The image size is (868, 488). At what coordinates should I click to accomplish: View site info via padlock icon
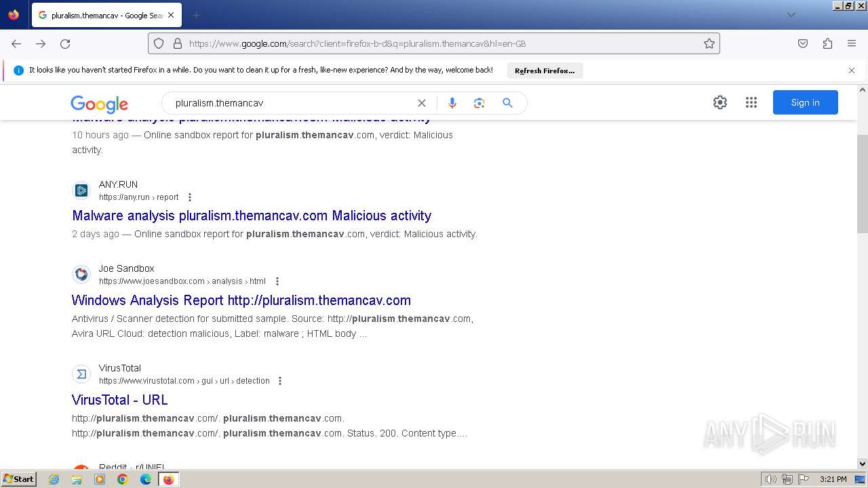pyautogui.click(x=178, y=43)
